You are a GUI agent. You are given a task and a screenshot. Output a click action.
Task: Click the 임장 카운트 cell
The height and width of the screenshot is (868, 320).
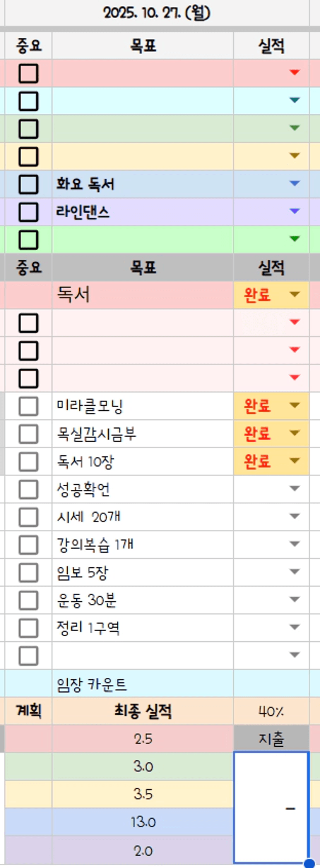[142, 684]
